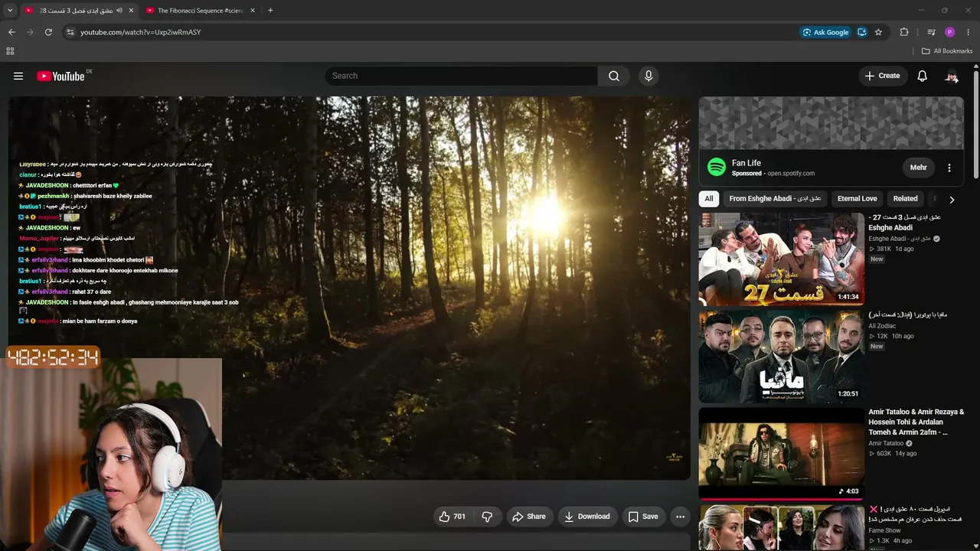
Task: Click the Fan Life sponsored ad banner
Action: 831,122
